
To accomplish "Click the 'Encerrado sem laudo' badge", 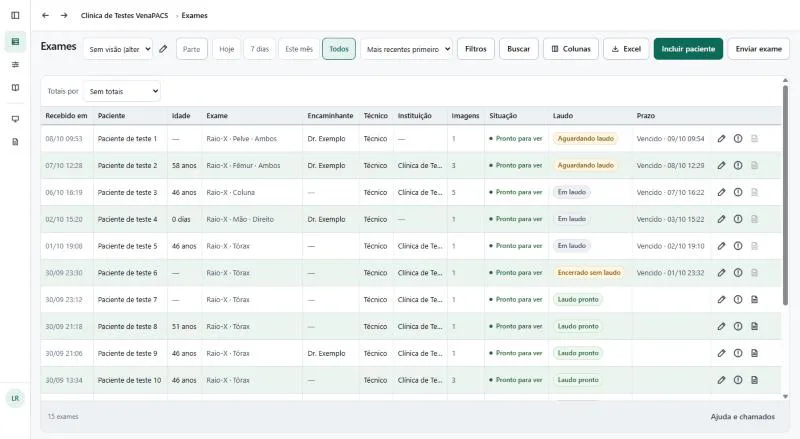I will pos(589,273).
